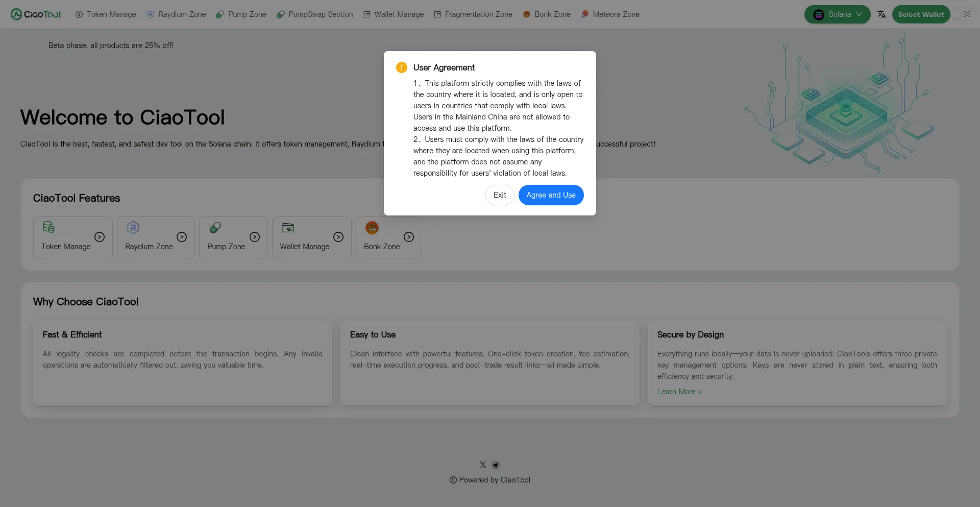Follow the Learn More link
The width and height of the screenshot is (980, 507).
[x=679, y=392]
